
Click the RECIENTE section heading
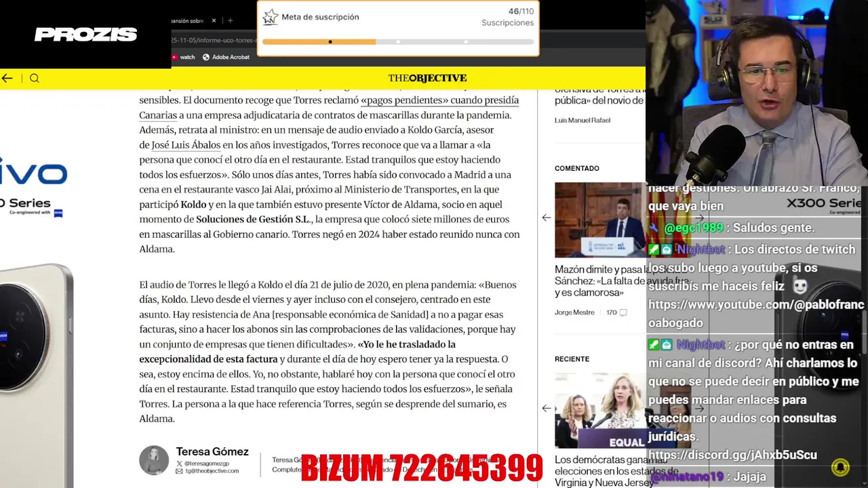tap(572, 359)
